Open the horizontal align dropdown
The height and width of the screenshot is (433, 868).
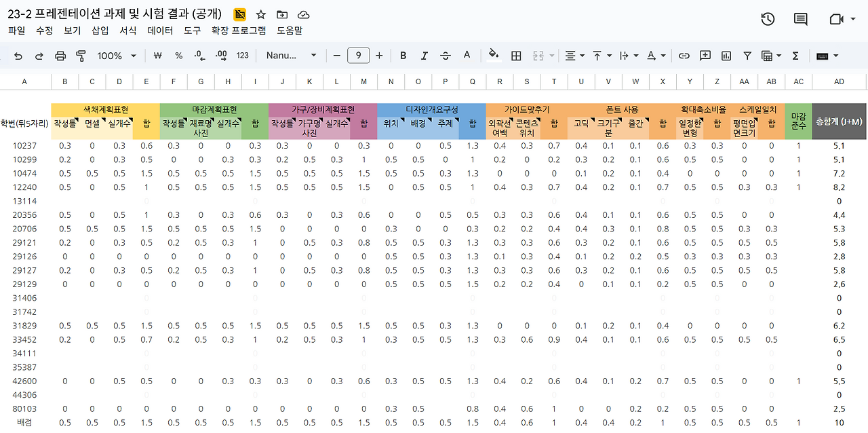coord(575,56)
